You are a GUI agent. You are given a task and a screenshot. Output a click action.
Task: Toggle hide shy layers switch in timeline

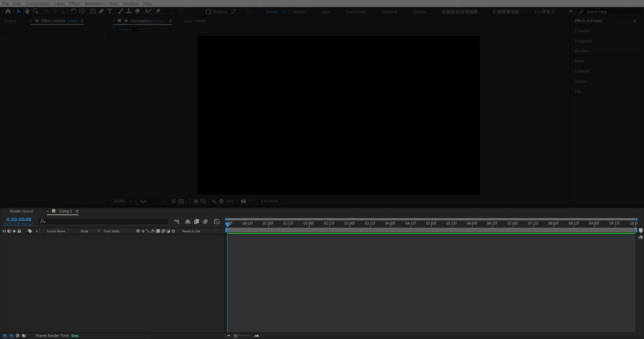point(188,222)
